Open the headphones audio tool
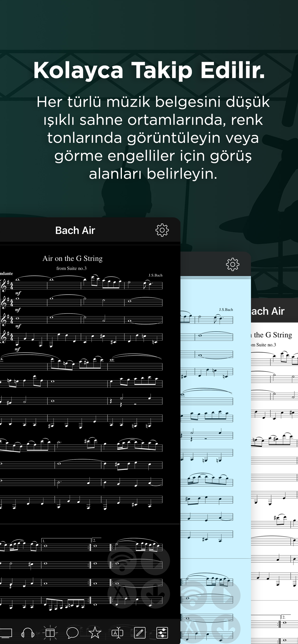The image size is (298, 644). [28, 633]
